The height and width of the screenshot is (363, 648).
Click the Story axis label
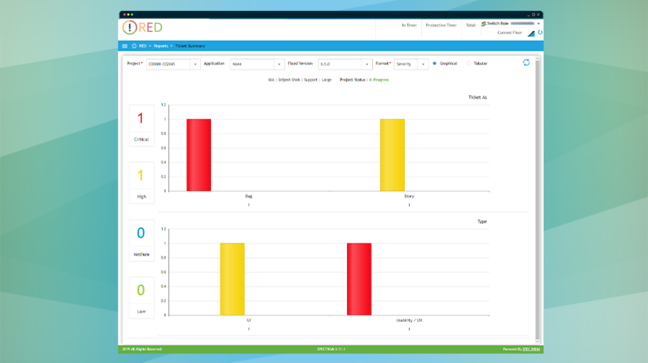[x=409, y=196]
